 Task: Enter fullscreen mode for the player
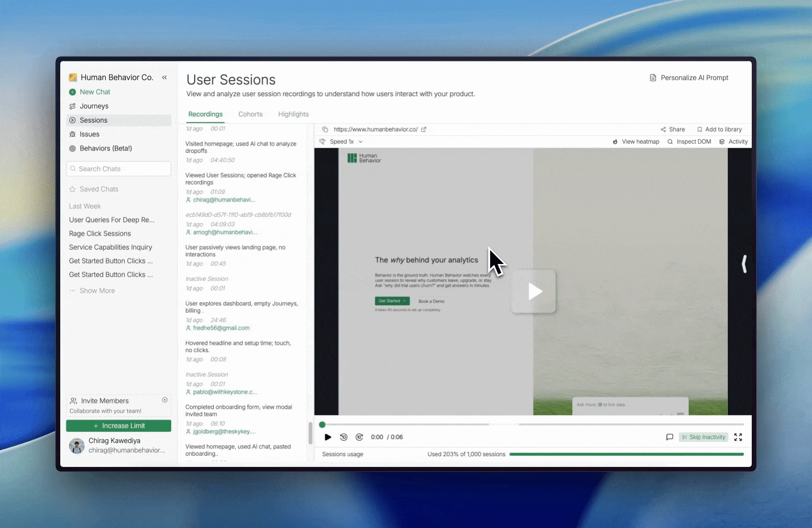point(738,437)
